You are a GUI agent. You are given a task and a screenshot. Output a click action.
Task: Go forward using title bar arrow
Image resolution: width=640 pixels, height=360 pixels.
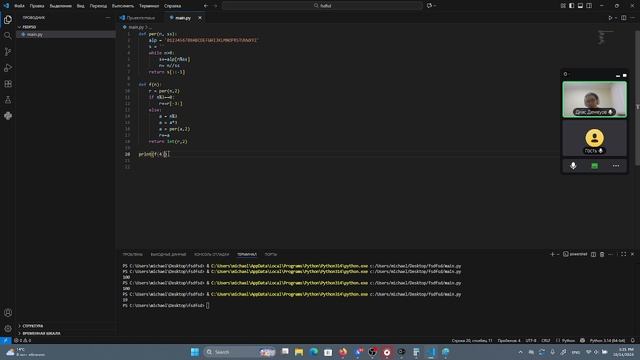[x=216, y=6]
